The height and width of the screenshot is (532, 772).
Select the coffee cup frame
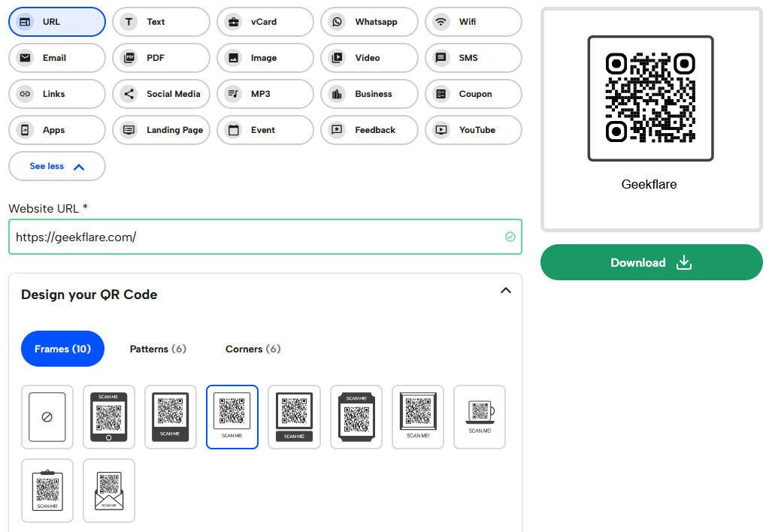tap(480, 417)
